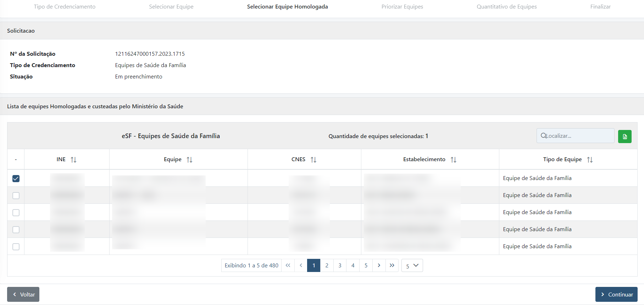This screenshot has height=305, width=644.
Task: Click the Estabelecimento column header label
Action: pyautogui.click(x=424, y=159)
